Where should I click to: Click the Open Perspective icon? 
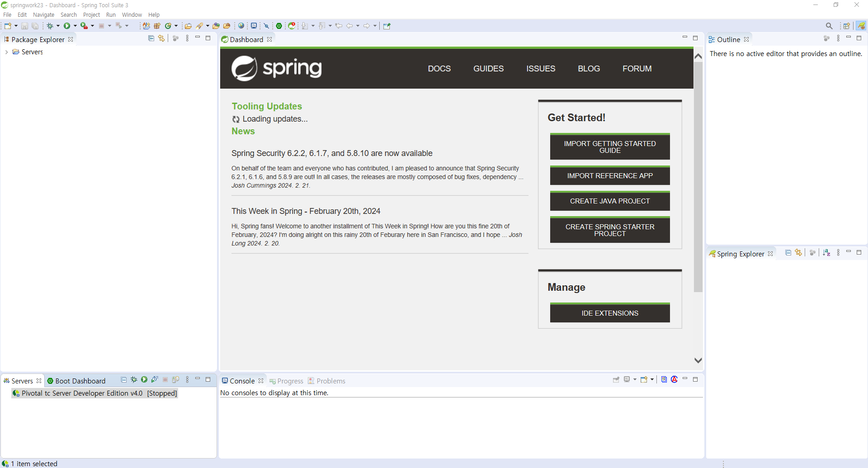point(847,26)
